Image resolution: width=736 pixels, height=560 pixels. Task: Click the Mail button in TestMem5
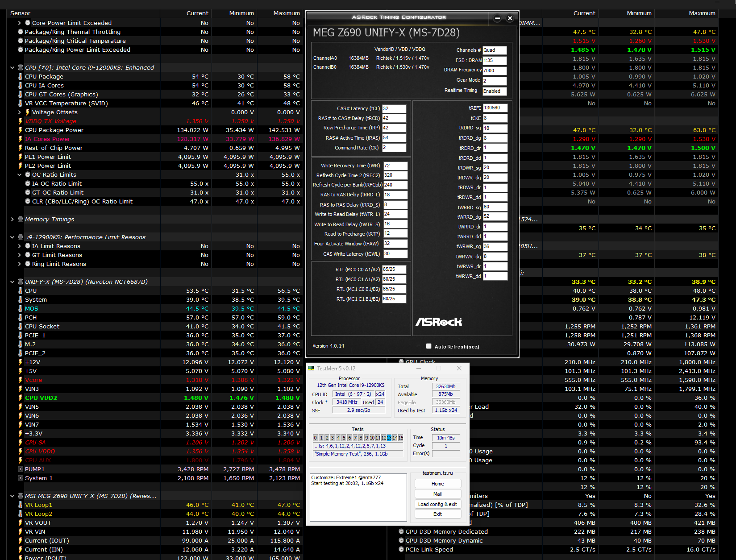pos(438,494)
